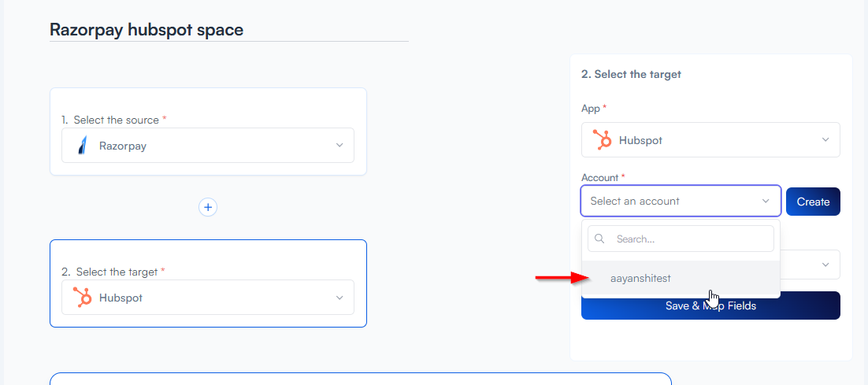Click the Account field label
The height and width of the screenshot is (385, 868).
pos(599,178)
